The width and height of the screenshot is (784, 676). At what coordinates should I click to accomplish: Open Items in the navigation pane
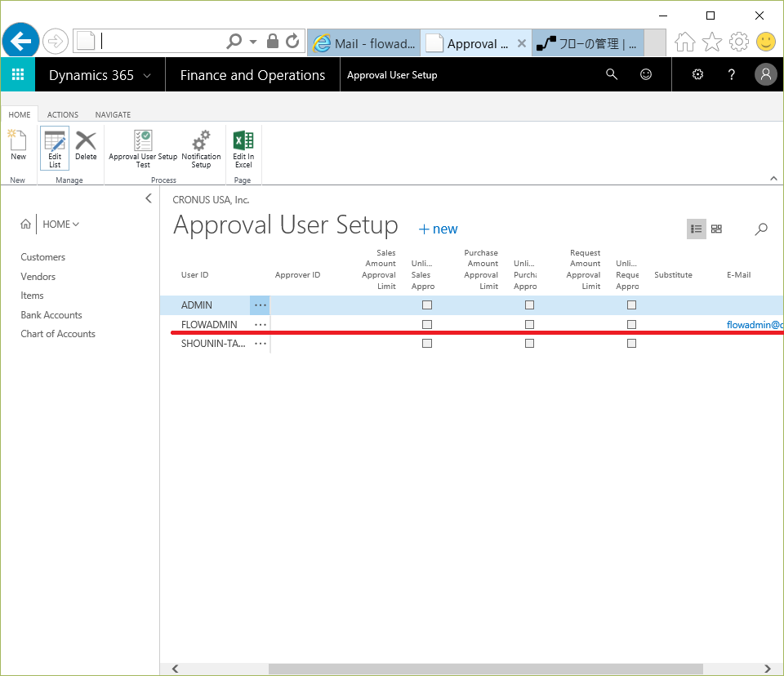pos(32,296)
